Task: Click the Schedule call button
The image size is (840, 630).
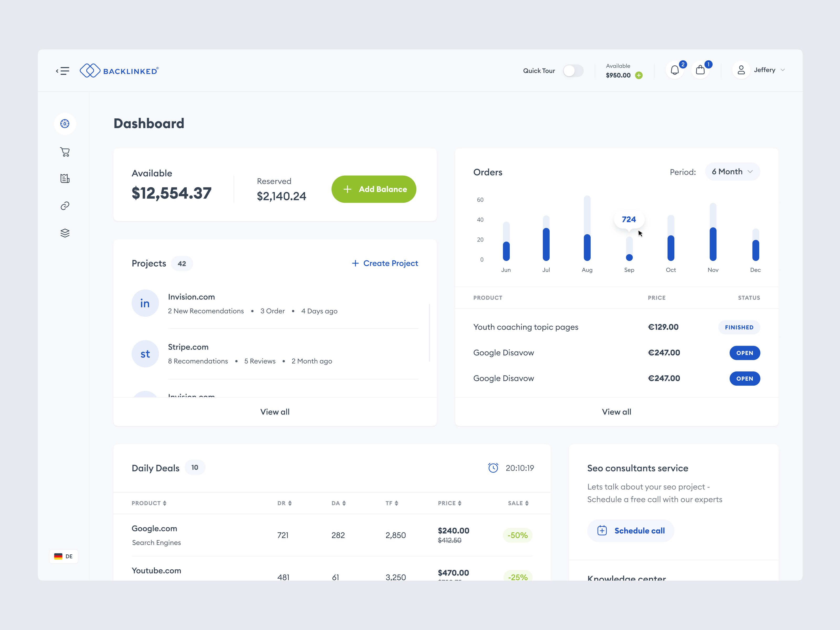Action: (x=631, y=531)
